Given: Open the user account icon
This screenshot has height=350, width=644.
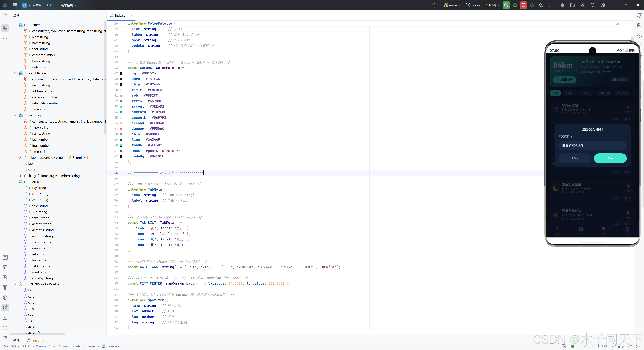Looking at the screenshot, I should [x=582, y=5].
